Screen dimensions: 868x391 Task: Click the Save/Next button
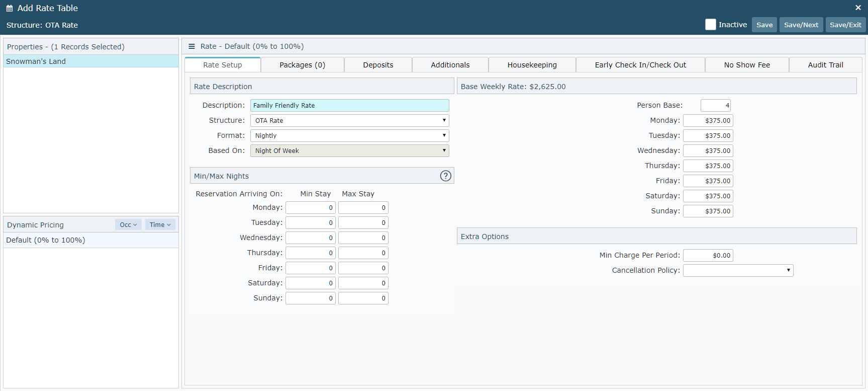point(801,25)
